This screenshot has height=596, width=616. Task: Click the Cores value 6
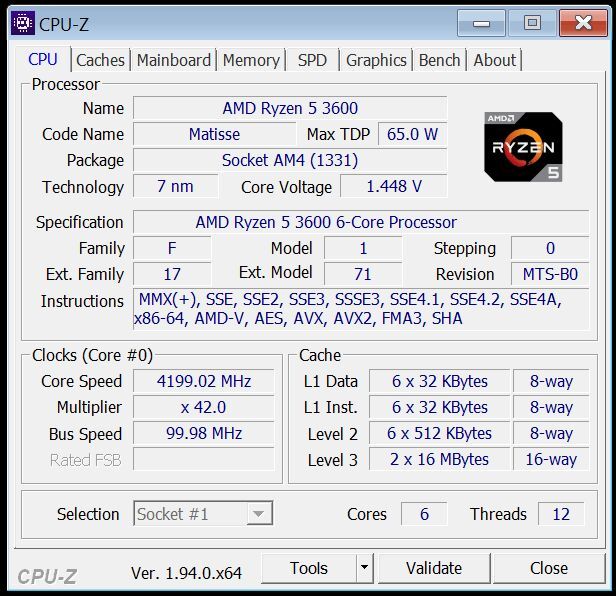tap(424, 514)
